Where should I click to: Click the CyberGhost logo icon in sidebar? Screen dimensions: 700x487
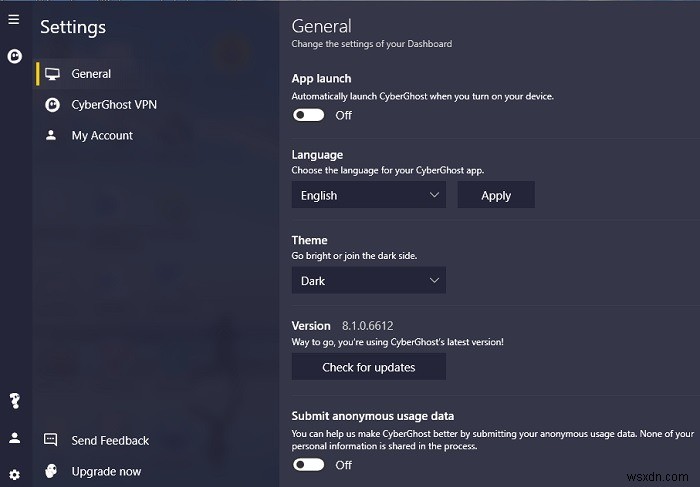[14, 57]
